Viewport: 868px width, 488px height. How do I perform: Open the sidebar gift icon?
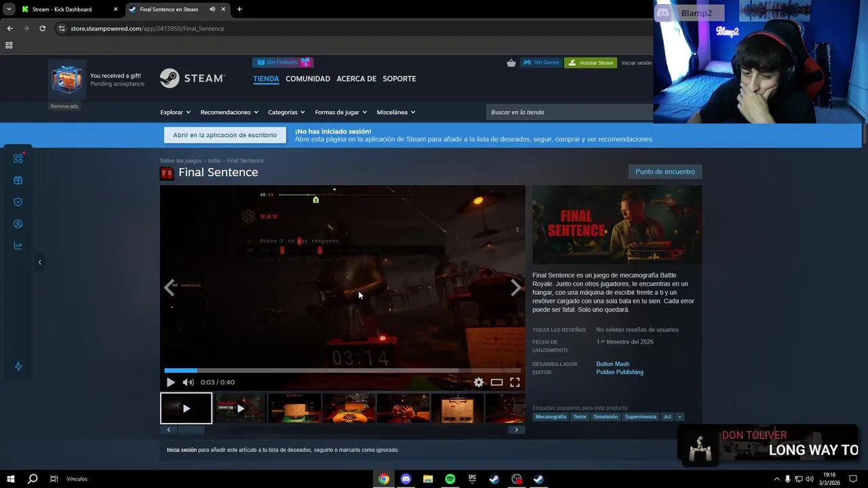(x=18, y=180)
